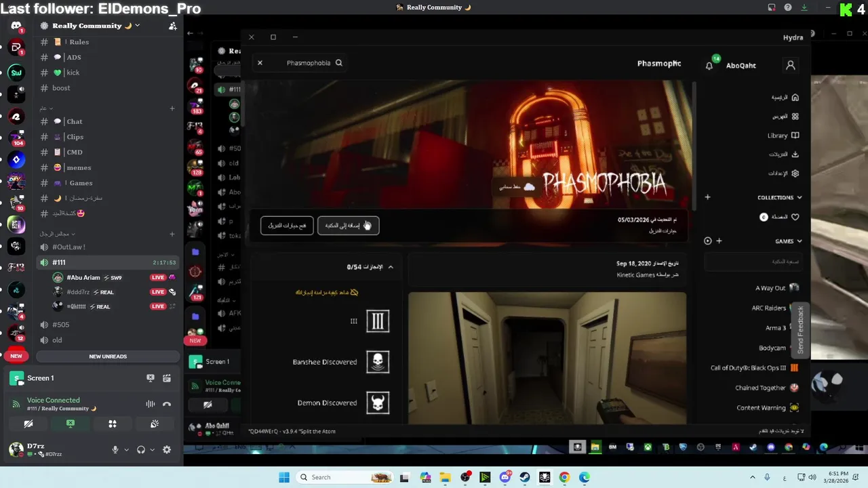The image size is (868, 488).
Task: Click the Hydra game page scrollbar
Action: click(694, 146)
